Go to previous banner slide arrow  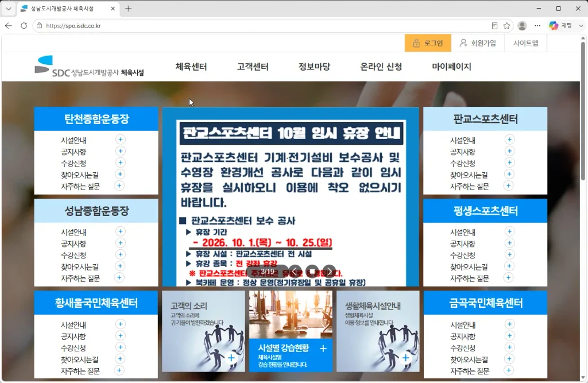click(295, 271)
